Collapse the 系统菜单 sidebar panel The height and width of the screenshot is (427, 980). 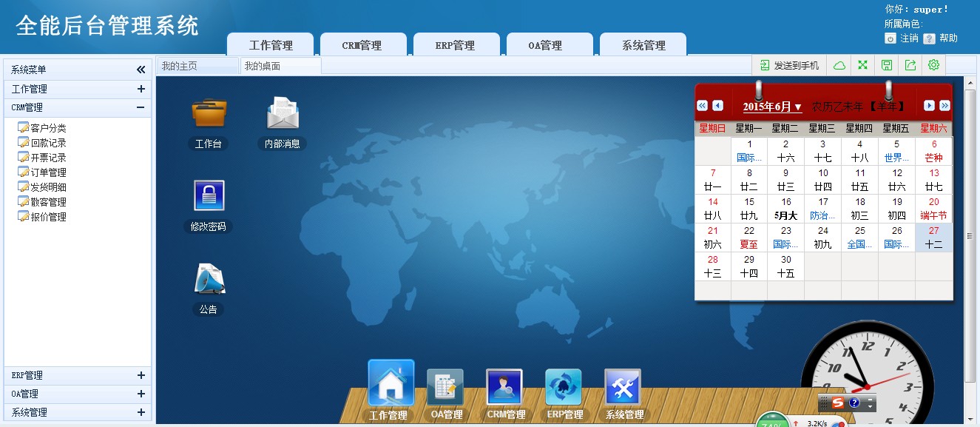(x=141, y=70)
